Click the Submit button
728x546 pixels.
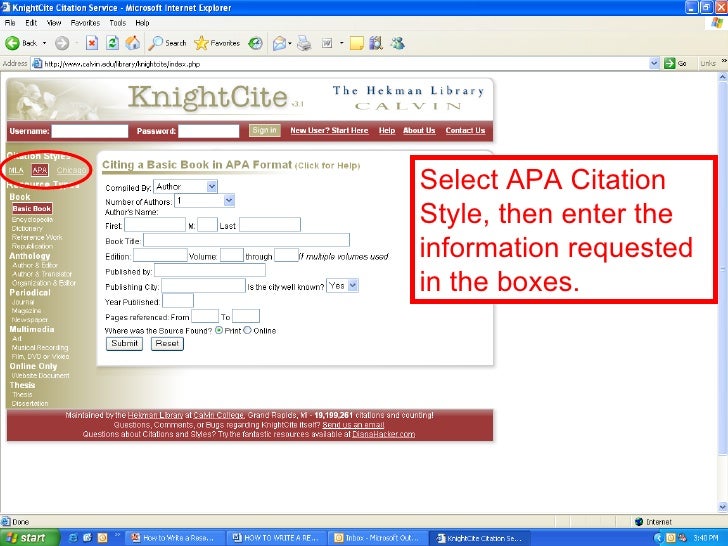click(124, 344)
